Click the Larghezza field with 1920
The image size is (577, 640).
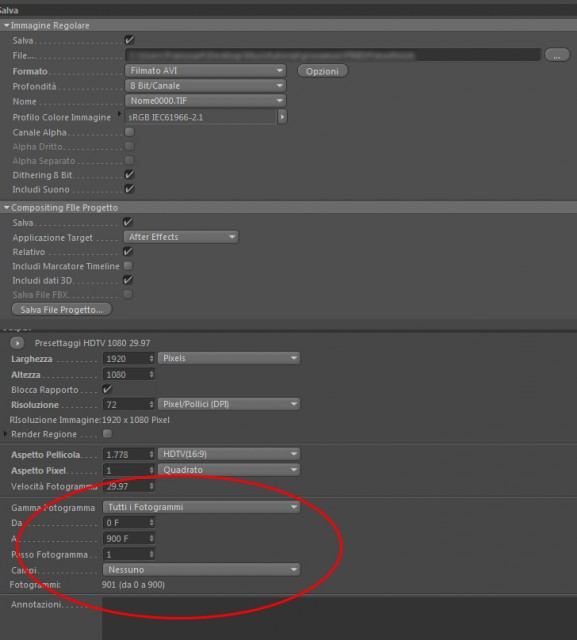click(126, 358)
